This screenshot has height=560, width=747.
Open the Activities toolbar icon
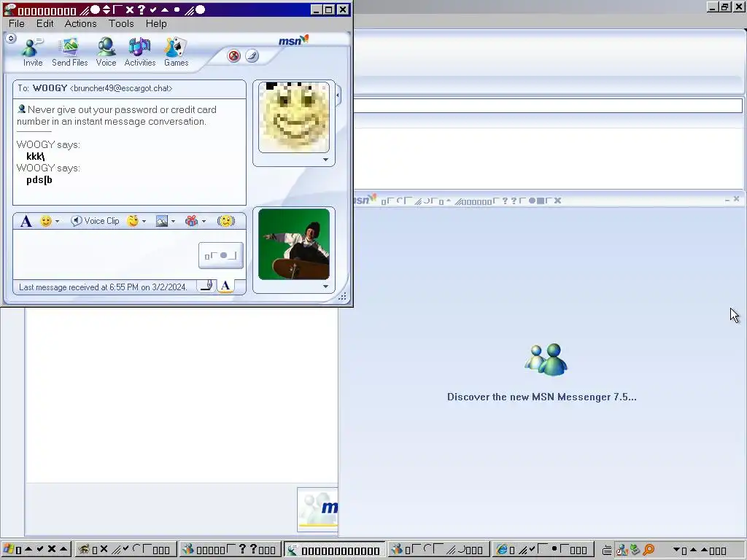139,52
